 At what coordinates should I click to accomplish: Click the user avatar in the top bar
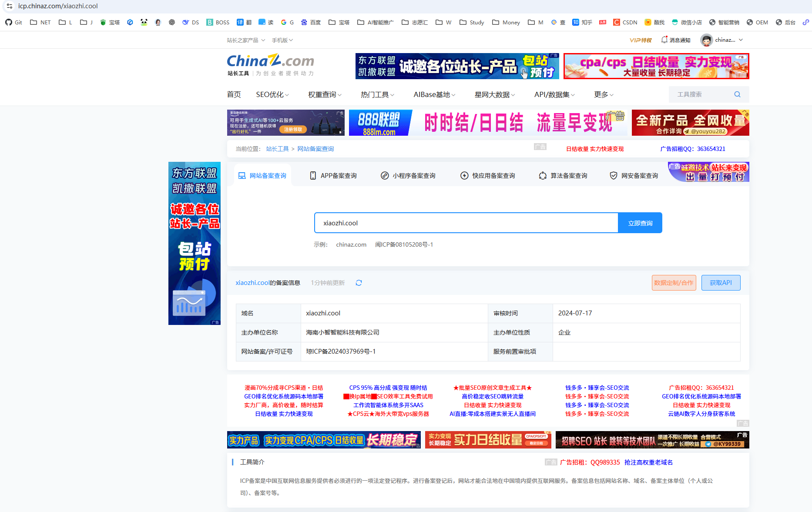pyautogui.click(x=706, y=40)
